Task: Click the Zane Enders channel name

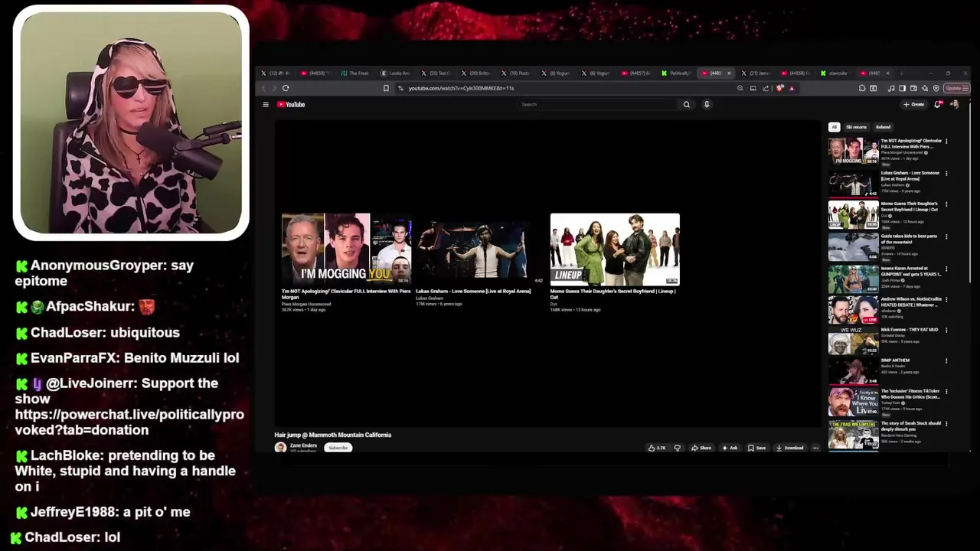Action: 303,445
